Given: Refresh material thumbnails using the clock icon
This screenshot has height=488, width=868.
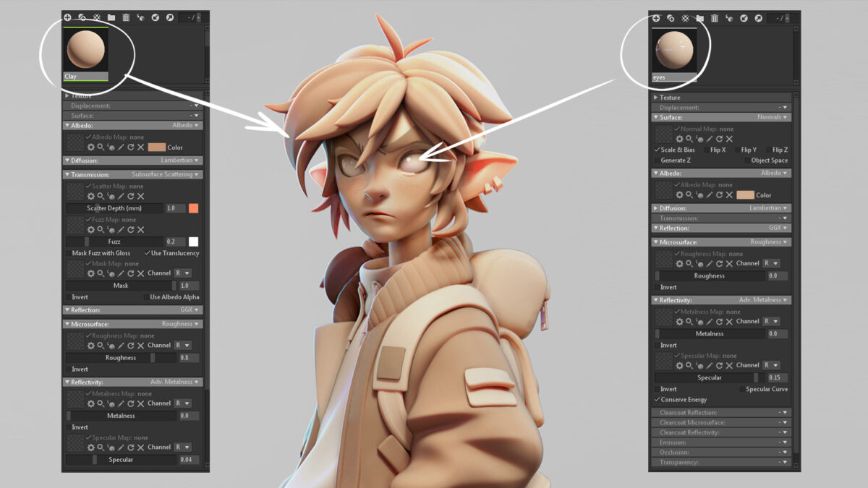Looking at the screenshot, I should coord(156,18).
